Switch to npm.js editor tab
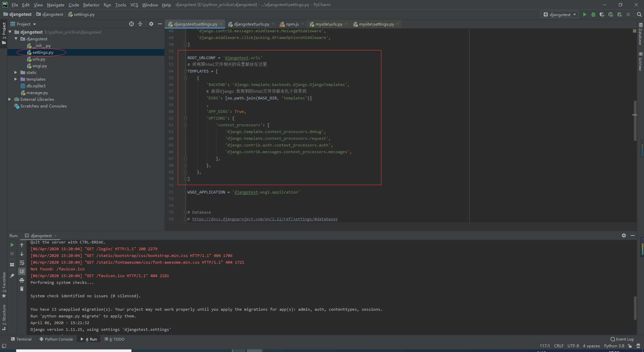 (x=292, y=24)
